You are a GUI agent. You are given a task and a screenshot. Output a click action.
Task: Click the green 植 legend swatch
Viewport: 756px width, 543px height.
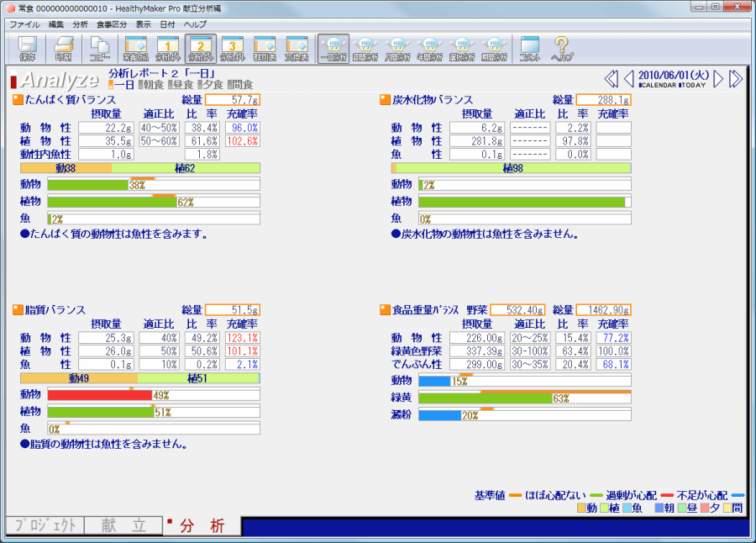(604, 508)
